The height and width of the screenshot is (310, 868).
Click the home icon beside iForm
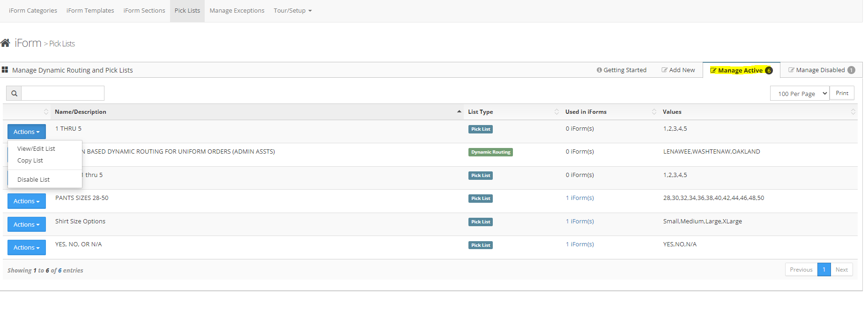[x=6, y=43]
